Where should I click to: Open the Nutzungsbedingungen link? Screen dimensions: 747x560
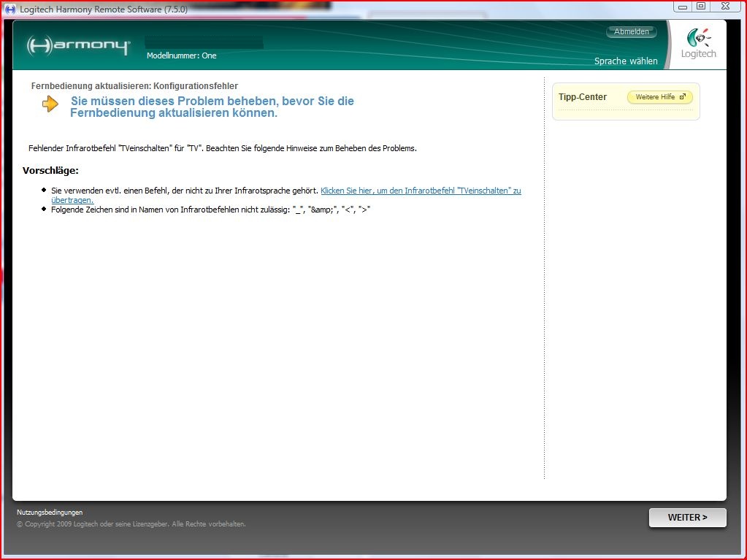(50, 513)
